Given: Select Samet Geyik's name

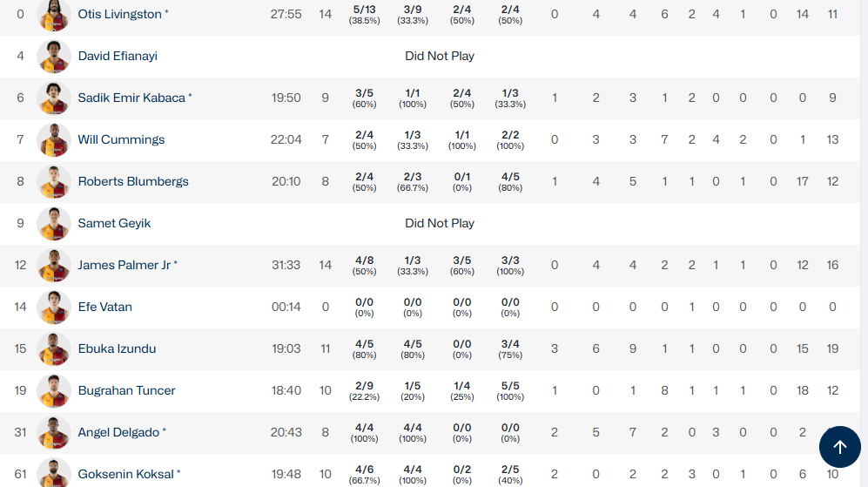Looking at the screenshot, I should [114, 224].
